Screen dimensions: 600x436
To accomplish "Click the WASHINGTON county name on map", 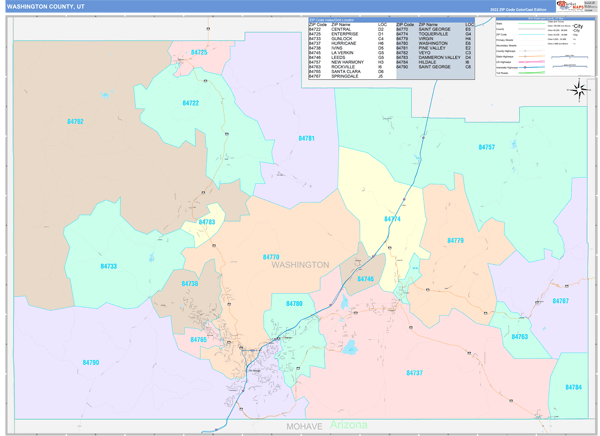I will 299,265.
